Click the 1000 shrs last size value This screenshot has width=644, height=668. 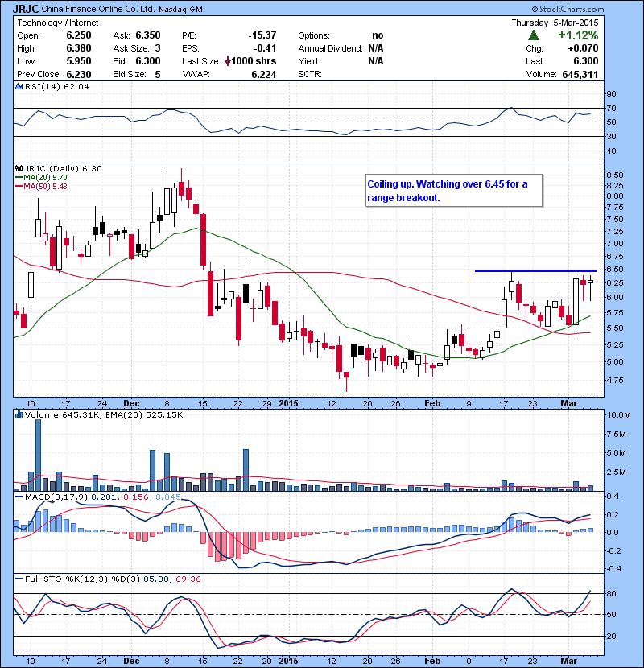(254, 61)
